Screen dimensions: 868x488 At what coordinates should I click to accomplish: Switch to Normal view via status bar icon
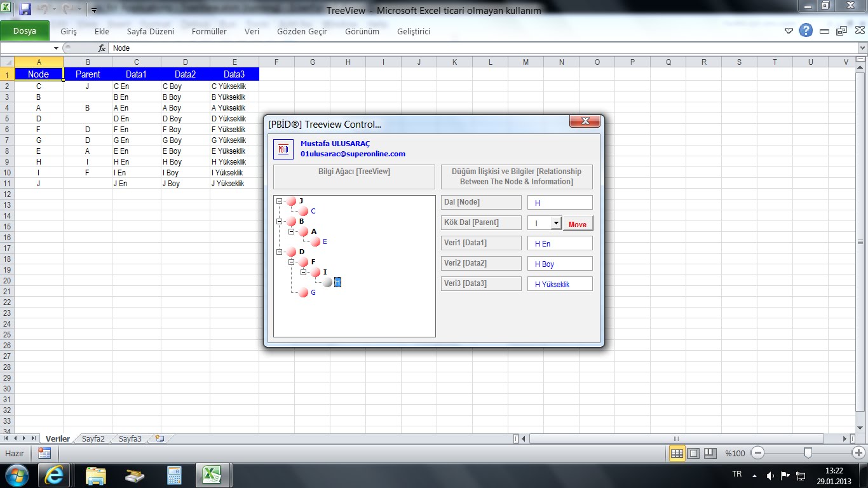point(678,452)
